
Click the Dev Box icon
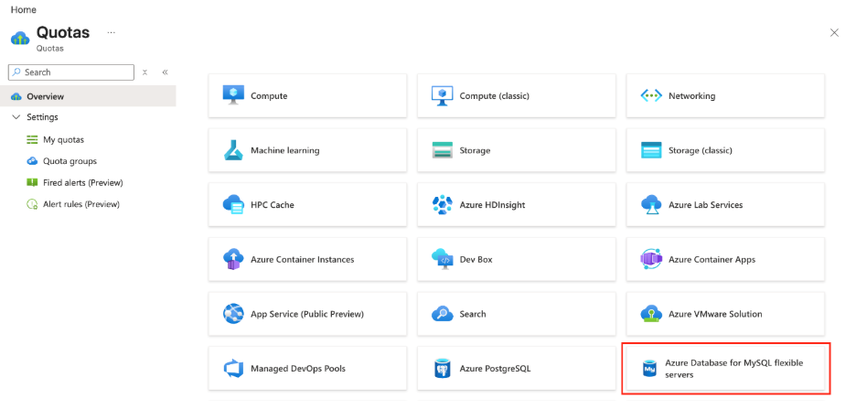pyautogui.click(x=442, y=259)
